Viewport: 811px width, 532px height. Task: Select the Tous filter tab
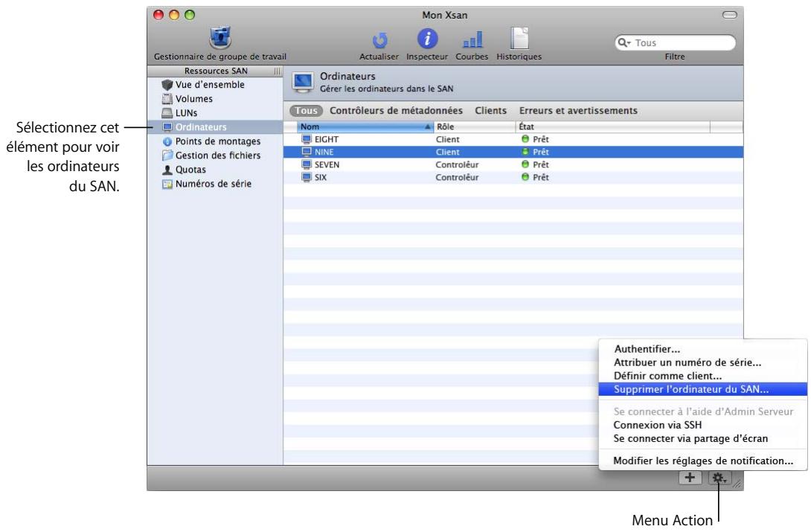[x=307, y=111]
